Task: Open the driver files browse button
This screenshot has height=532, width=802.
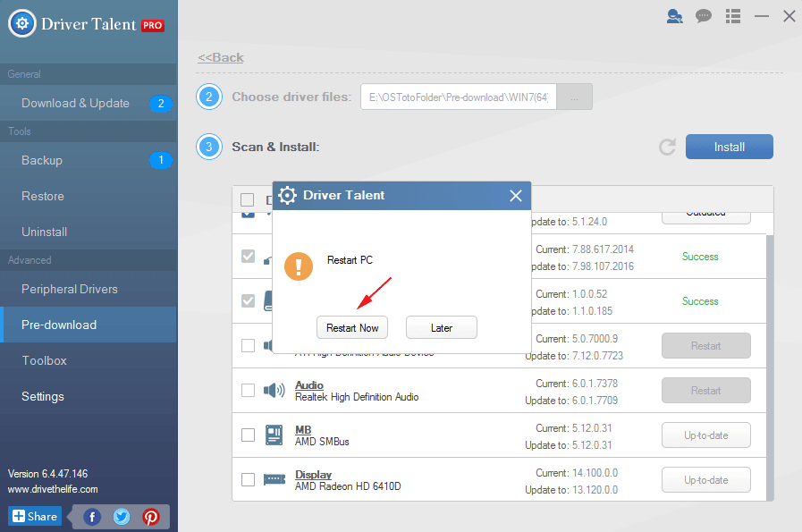Action: [574, 97]
